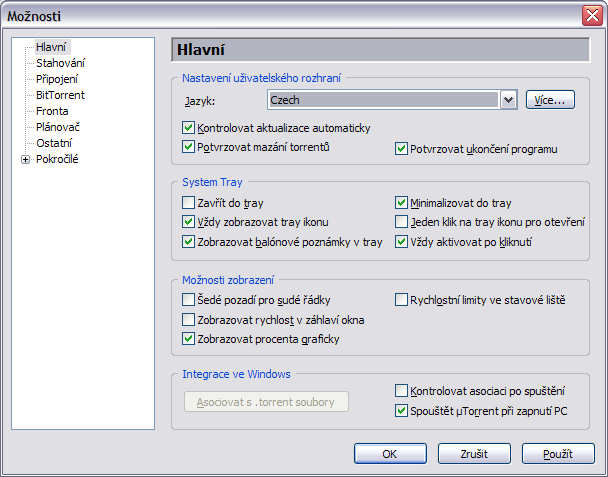Open the Připojení settings page
608x477 pixels.
pyautogui.click(x=57, y=79)
